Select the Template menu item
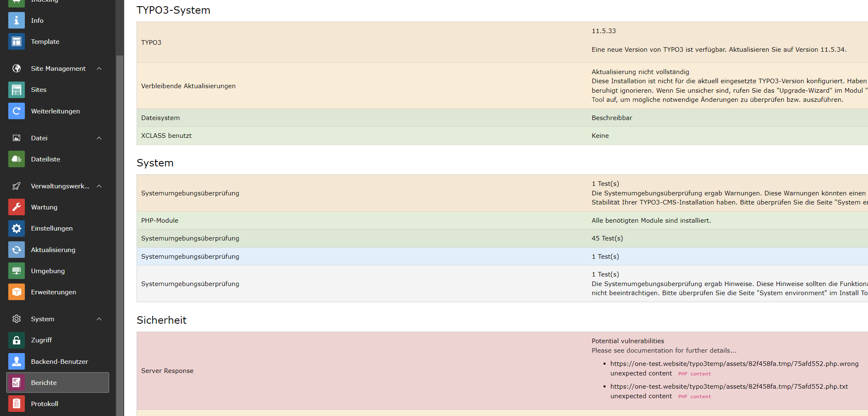This screenshot has width=868, height=416. [58, 41]
